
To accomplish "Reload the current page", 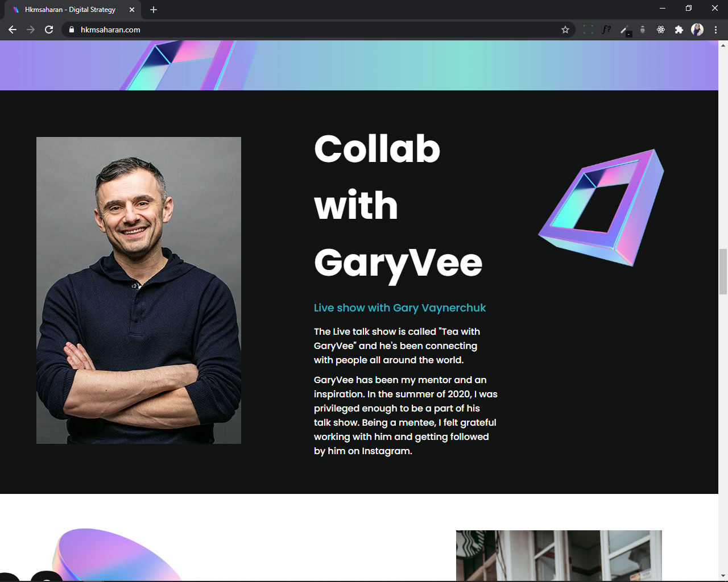I will (x=49, y=30).
